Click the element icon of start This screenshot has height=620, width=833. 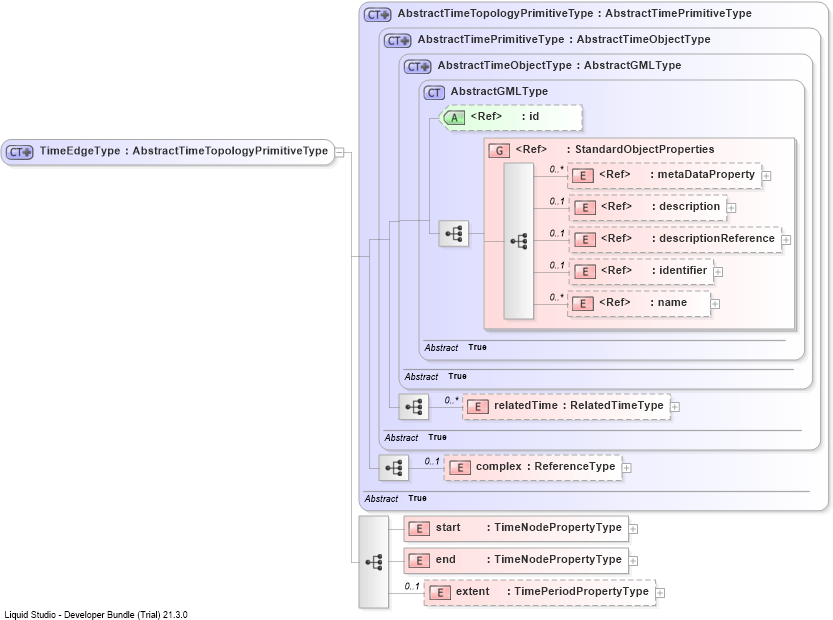coord(419,529)
